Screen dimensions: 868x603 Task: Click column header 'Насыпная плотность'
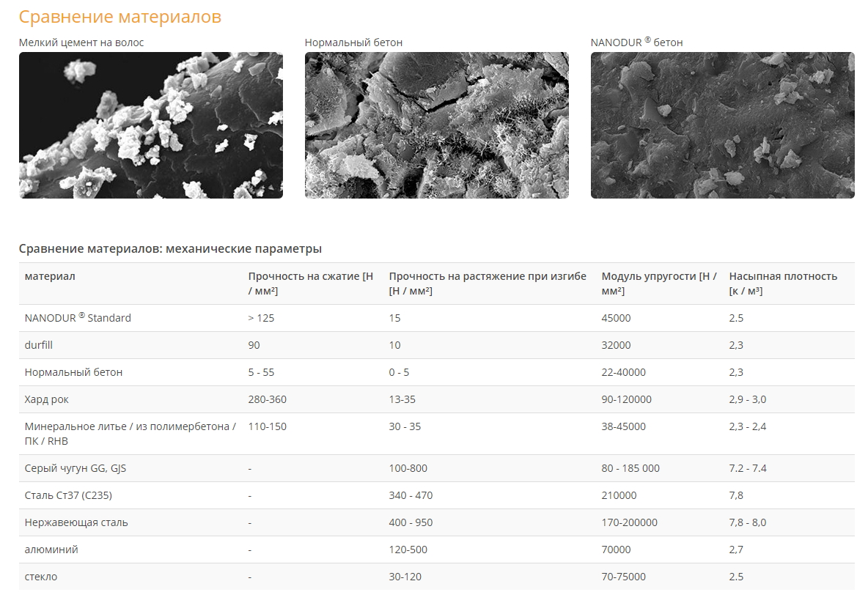[783, 284]
